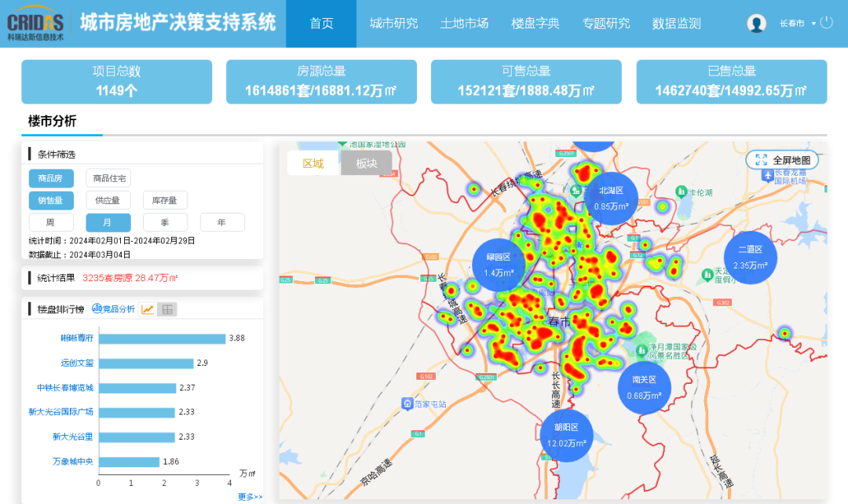Open the 新大光谷里 project link

pos(72,437)
